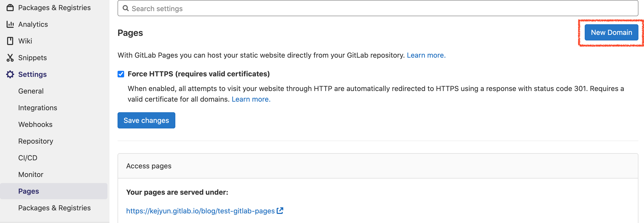The image size is (644, 223).
Task: Open CI/CD settings
Action: [28, 158]
